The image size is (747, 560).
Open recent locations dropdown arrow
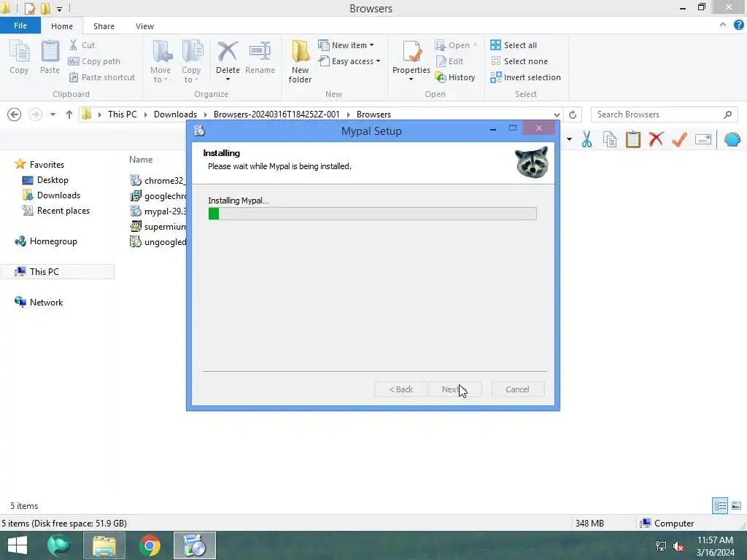53,114
